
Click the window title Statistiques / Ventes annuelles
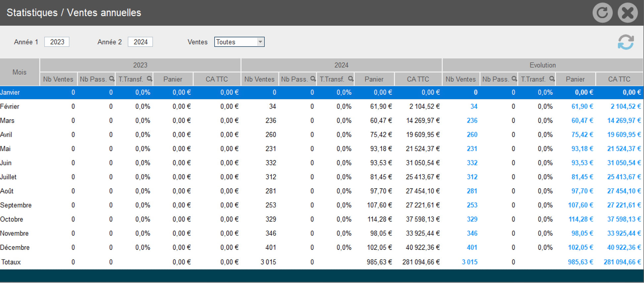click(x=74, y=13)
